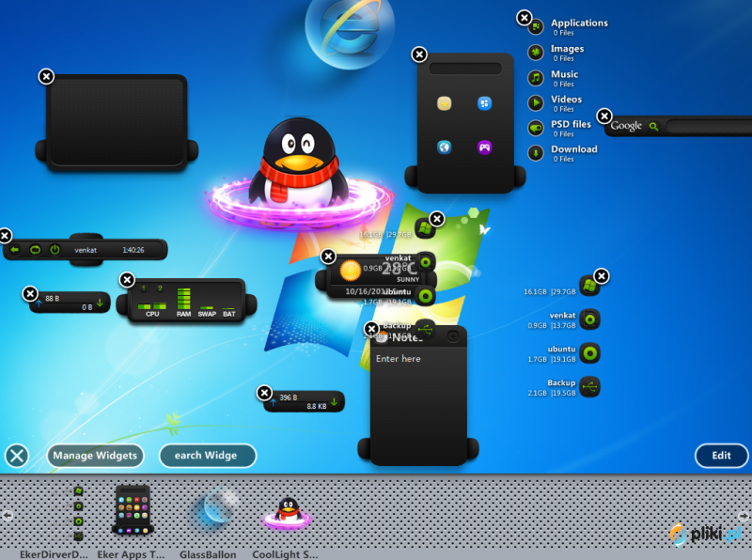
Task: Open the Images folder icon
Action: coord(536,53)
